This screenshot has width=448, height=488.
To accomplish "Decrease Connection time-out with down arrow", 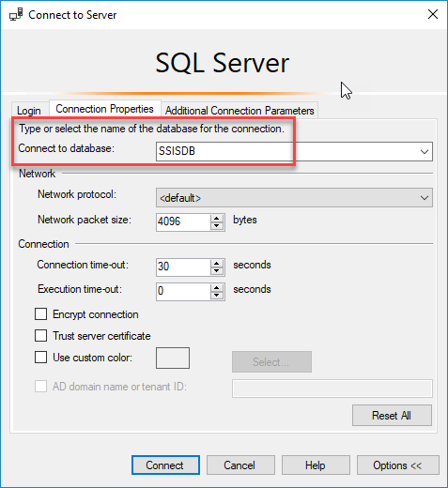I will click(217, 271).
